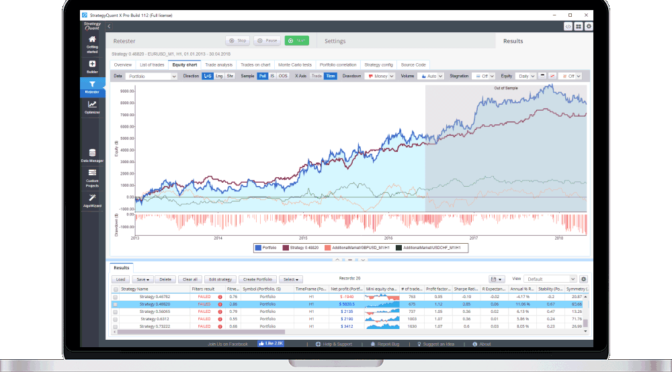This screenshot has height=372, width=672.
Task: Select IS sample toggle
Action: pos(272,76)
